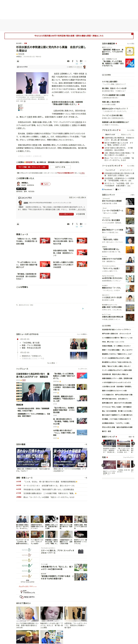Bookmark article with Hatena B! icon at top
Viewport: 138px width, 644px height.
click(81, 61)
